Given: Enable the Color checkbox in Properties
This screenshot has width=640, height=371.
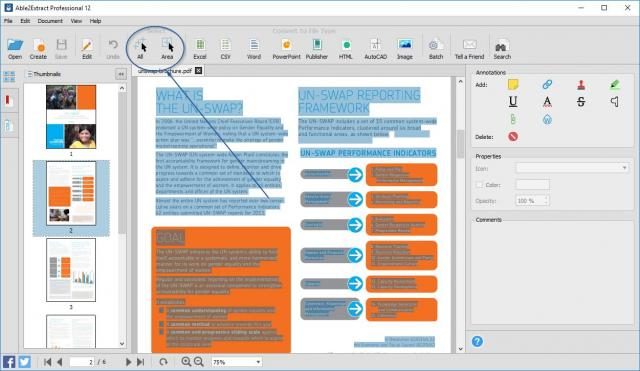Looking at the screenshot, I should [x=480, y=185].
